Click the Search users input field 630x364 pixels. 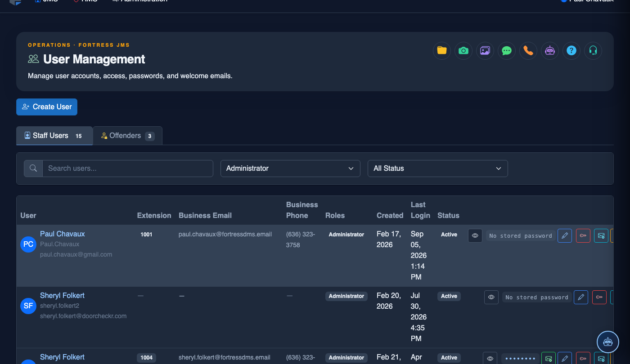127,169
